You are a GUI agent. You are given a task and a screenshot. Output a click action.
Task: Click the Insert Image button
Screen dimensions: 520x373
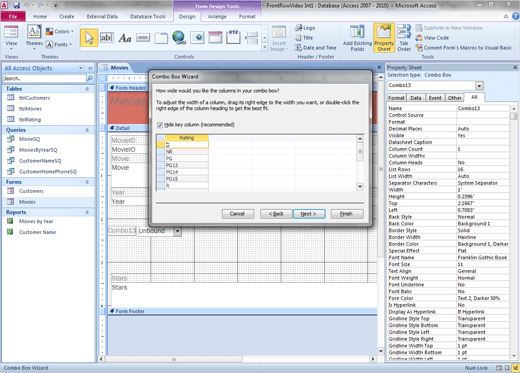point(279,39)
